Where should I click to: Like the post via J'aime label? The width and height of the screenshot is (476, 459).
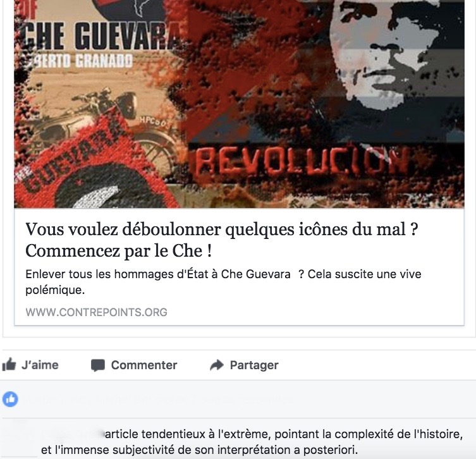[40, 365]
